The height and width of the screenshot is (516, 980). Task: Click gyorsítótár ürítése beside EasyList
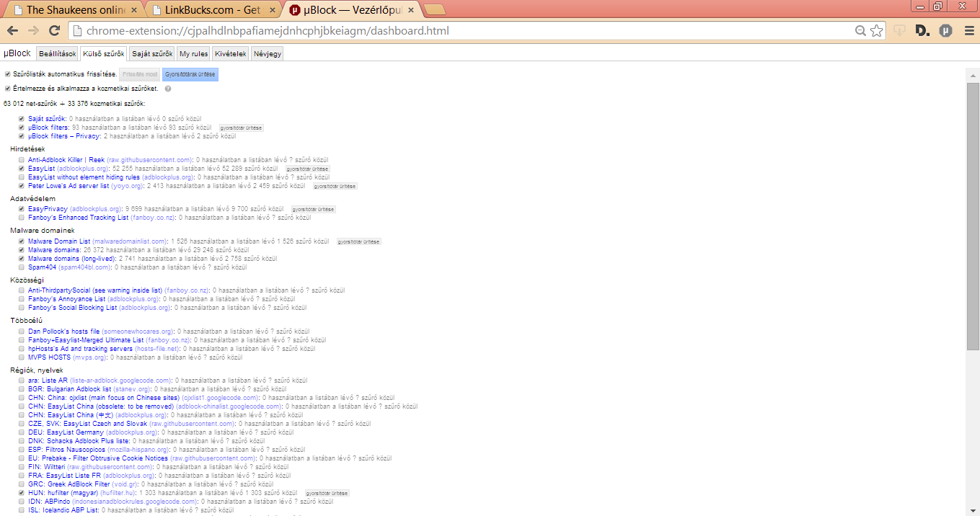(308, 169)
